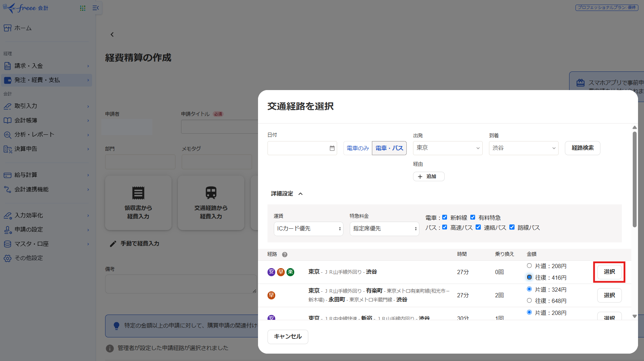Click the 経路検索 button
This screenshot has height=361, width=644.
[x=582, y=148]
